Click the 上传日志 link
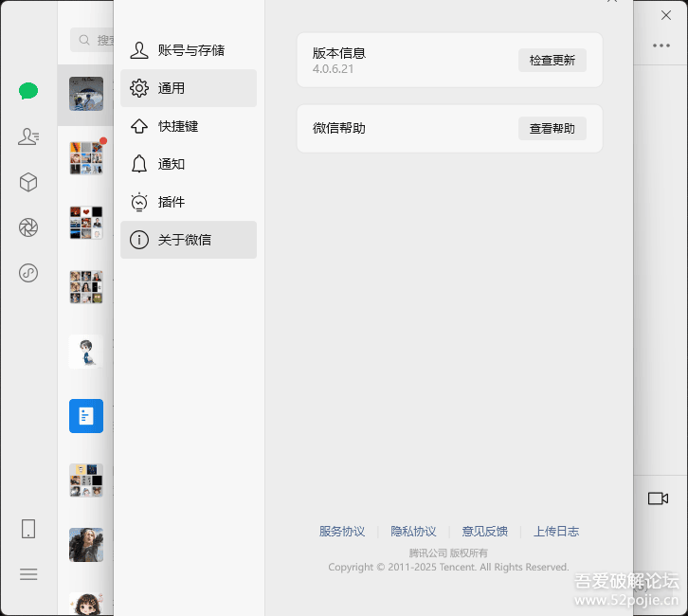Screen dimensions: 688x616 click(556, 532)
